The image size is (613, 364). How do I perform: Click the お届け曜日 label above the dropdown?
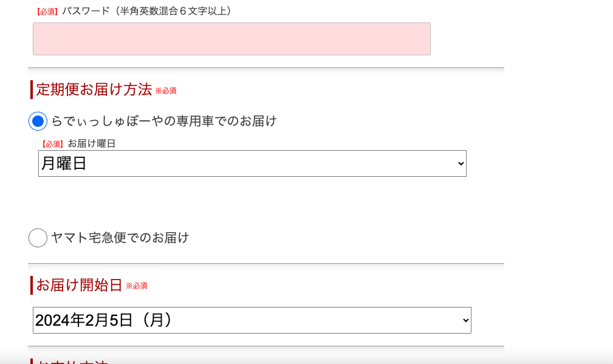coord(91,144)
